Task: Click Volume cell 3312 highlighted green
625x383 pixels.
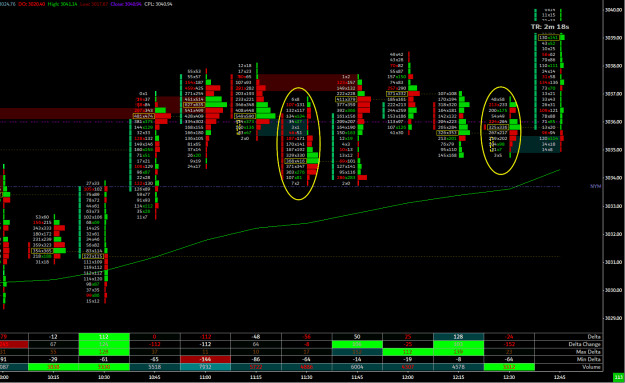Action: [509, 367]
